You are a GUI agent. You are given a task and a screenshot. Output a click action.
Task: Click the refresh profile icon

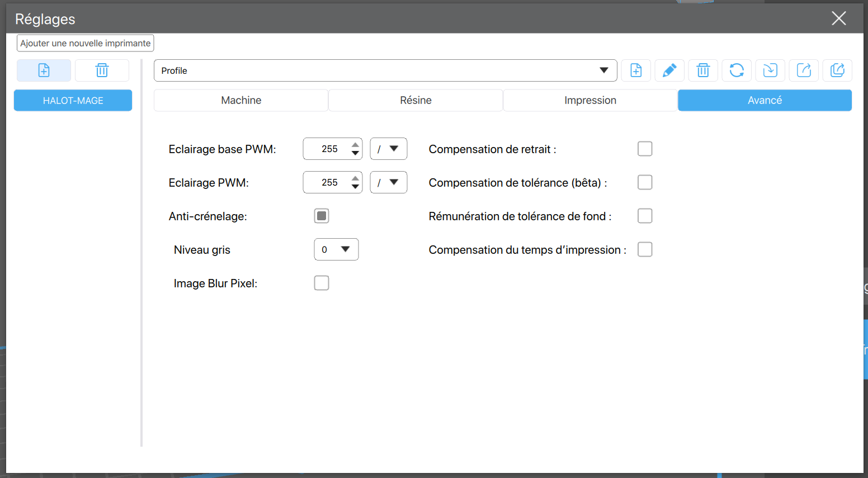point(737,70)
